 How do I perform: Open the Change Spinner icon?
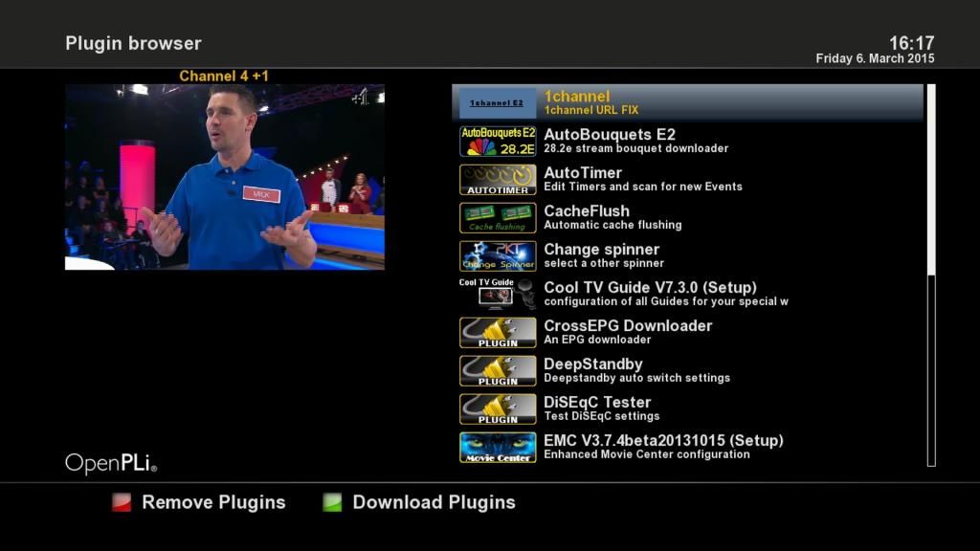tap(498, 256)
